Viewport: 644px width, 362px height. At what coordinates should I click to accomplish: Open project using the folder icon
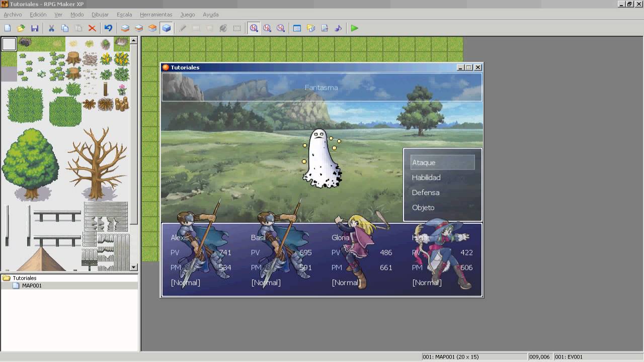click(21, 28)
